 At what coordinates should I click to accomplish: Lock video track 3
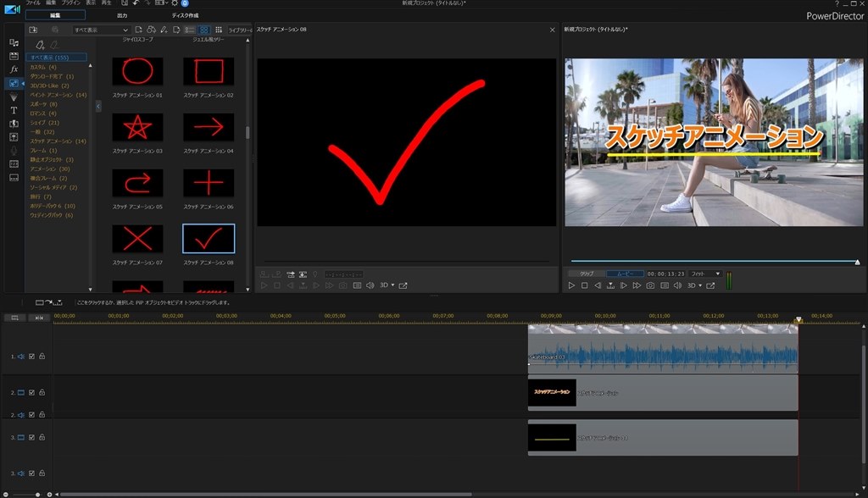coord(42,437)
